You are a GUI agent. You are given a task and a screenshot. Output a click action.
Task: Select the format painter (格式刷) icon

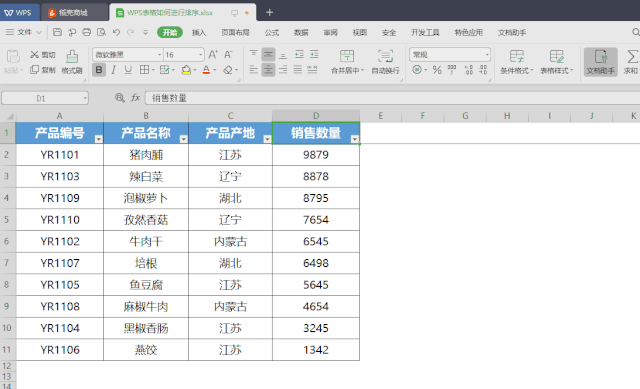click(72, 62)
